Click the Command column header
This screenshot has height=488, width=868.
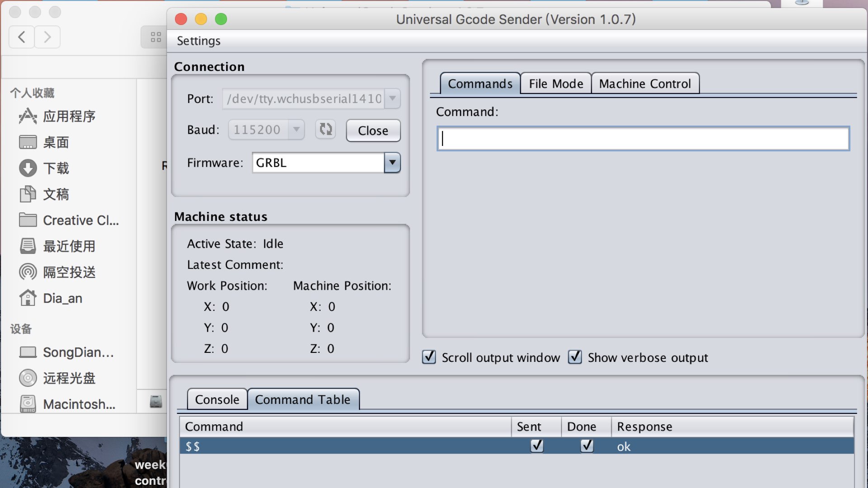(x=345, y=427)
